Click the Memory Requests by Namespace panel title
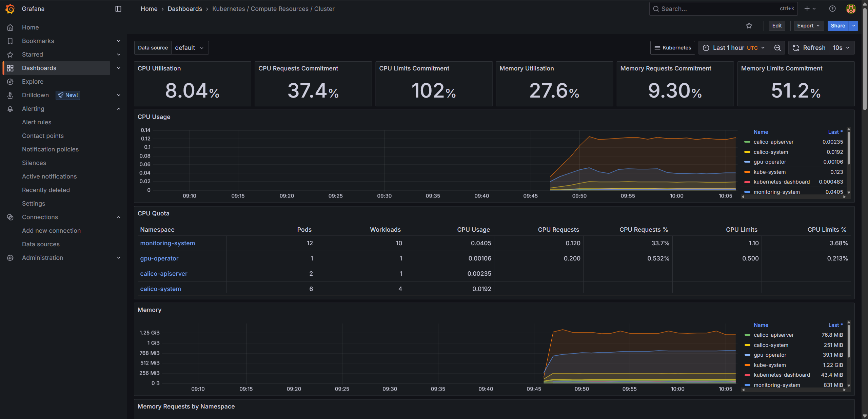The image size is (868, 419). click(x=186, y=406)
